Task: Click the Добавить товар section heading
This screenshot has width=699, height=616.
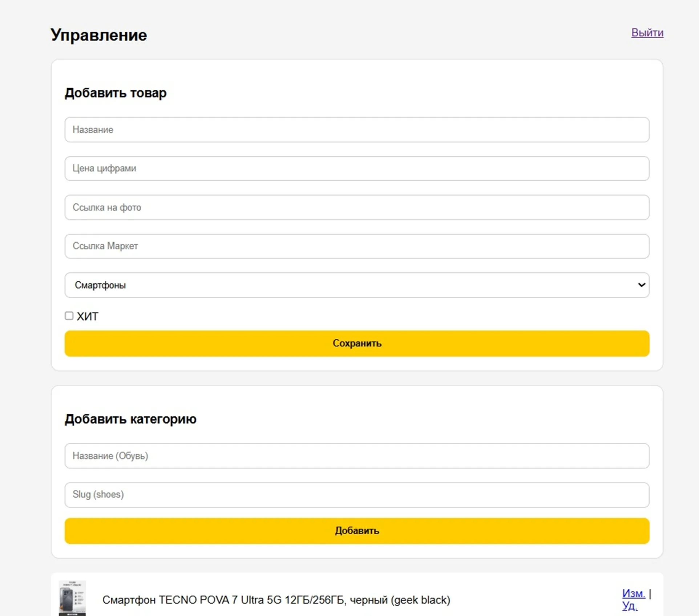Action: [x=116, y=93]
